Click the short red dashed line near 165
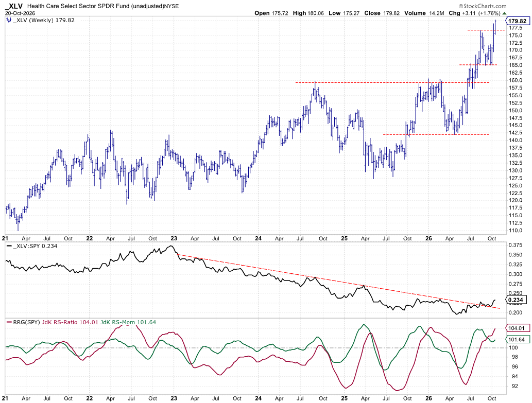The width and height of the screenshot is (532, 403). [478, 65]
